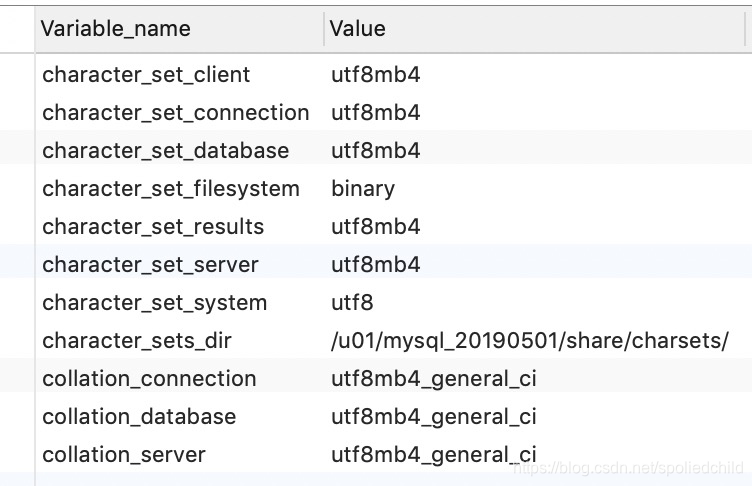Click the /u01/mysql_20190501/share/charsets/ path value

[529, 341]
